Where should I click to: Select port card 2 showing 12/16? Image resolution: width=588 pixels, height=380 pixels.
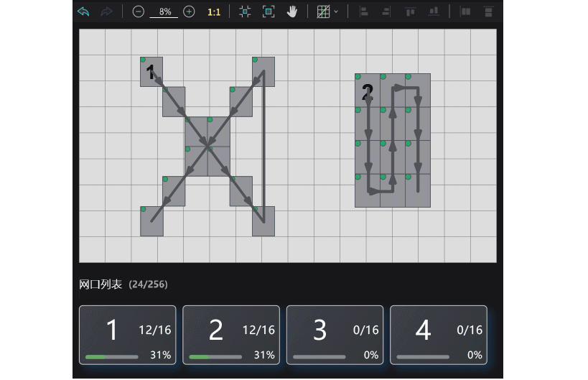[x=230, y=335]
